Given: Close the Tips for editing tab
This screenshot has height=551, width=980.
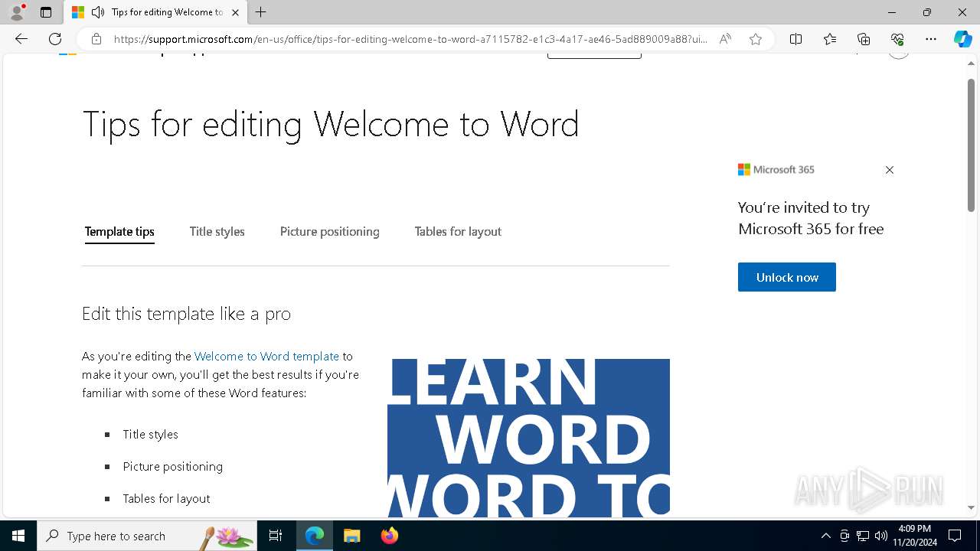Looking at the screenshot, I should 235,12.
